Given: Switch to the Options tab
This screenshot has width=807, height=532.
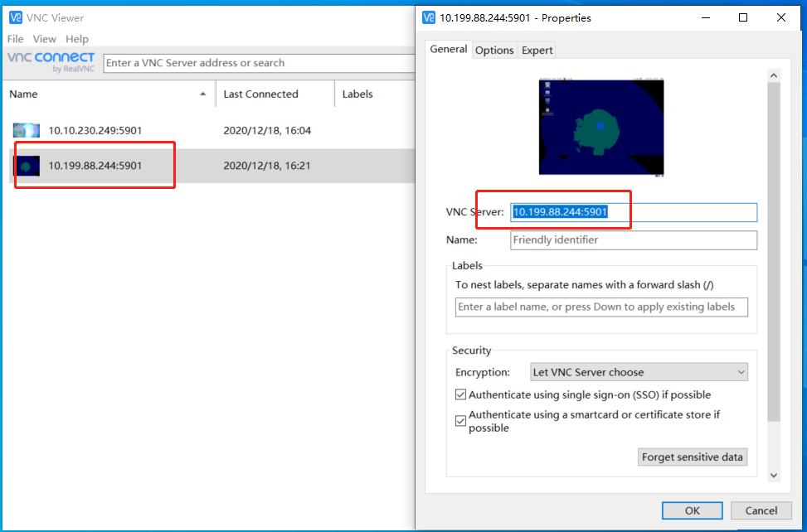Looking at the screenshot, I should point(494,50).
